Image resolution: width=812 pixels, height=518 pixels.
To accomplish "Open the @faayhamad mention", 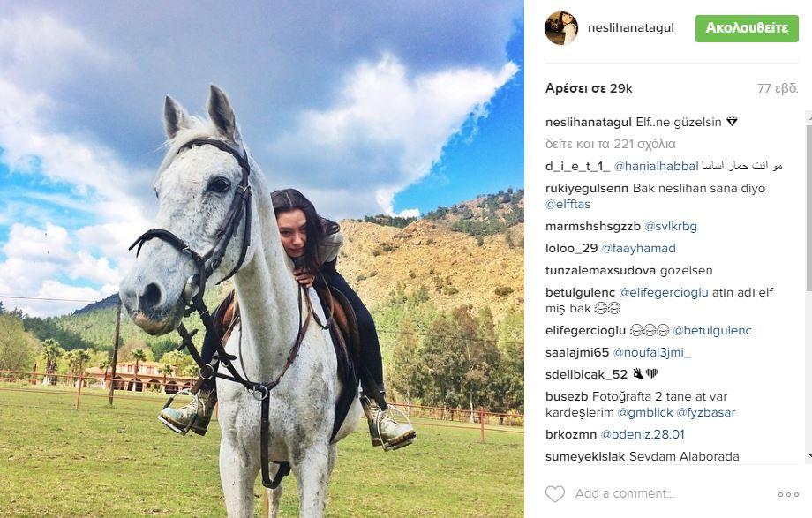I will coord(638,248).
